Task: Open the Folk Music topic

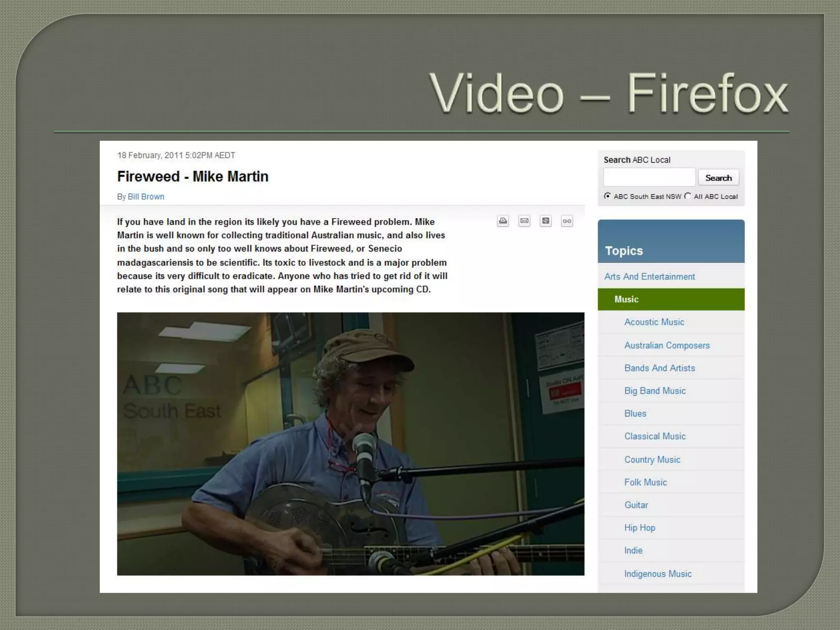Action: point(646,482)
